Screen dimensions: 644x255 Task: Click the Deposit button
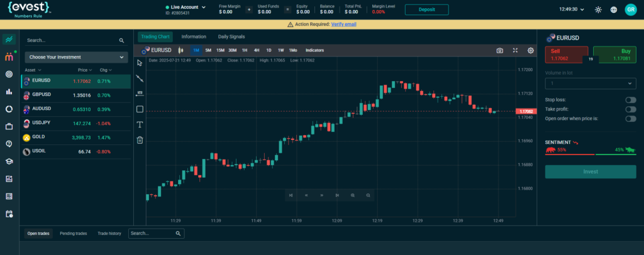click(x=426, y=9)
